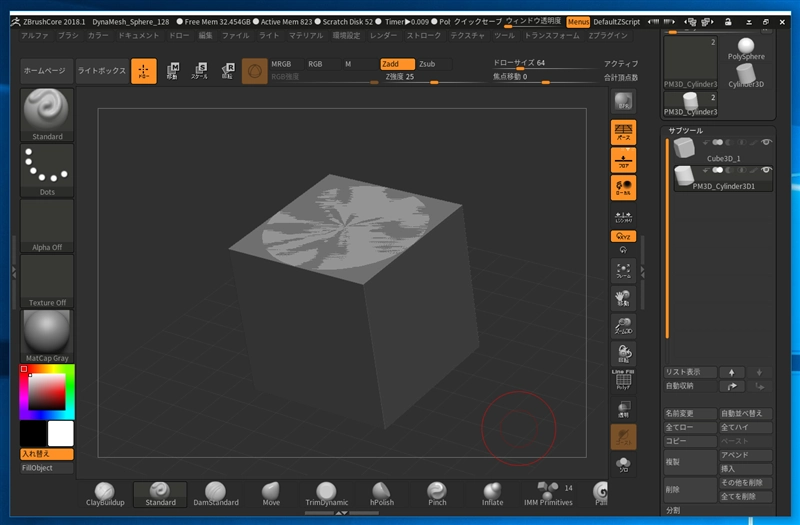Screen dimensions: 800x525
Task: Choose the TrimDynamic brush
Action: click(x=327, y=494)
